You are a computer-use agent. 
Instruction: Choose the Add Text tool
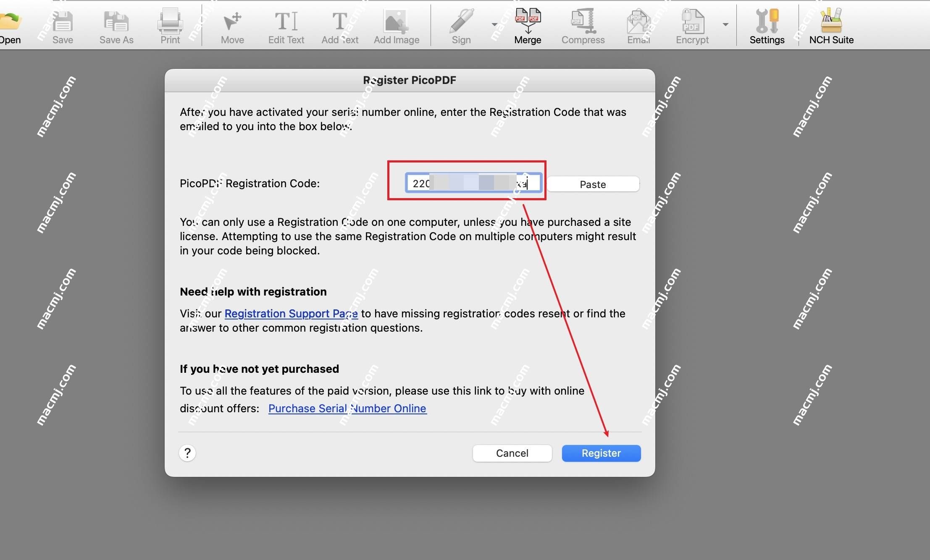[x=340, y=27]
